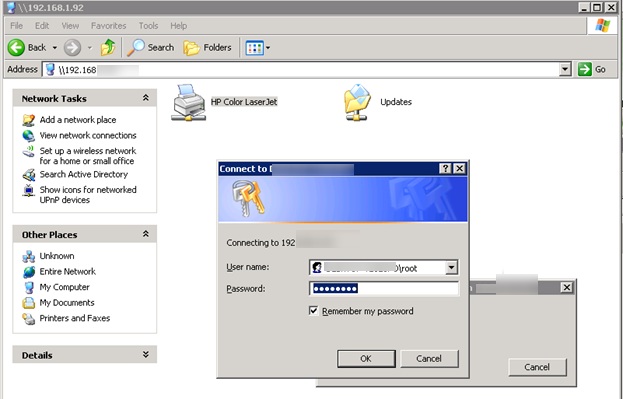
Task: Toggle the Folders pane button
Action: 207,48
